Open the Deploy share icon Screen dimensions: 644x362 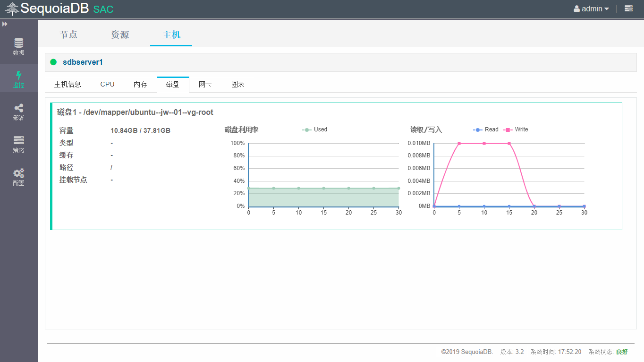point(18,109)
